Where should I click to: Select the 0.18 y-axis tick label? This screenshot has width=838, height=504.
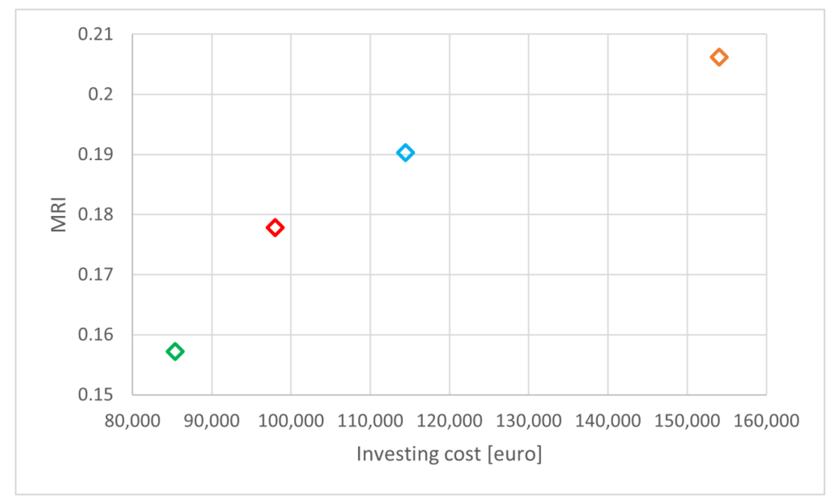click(95, 215)
